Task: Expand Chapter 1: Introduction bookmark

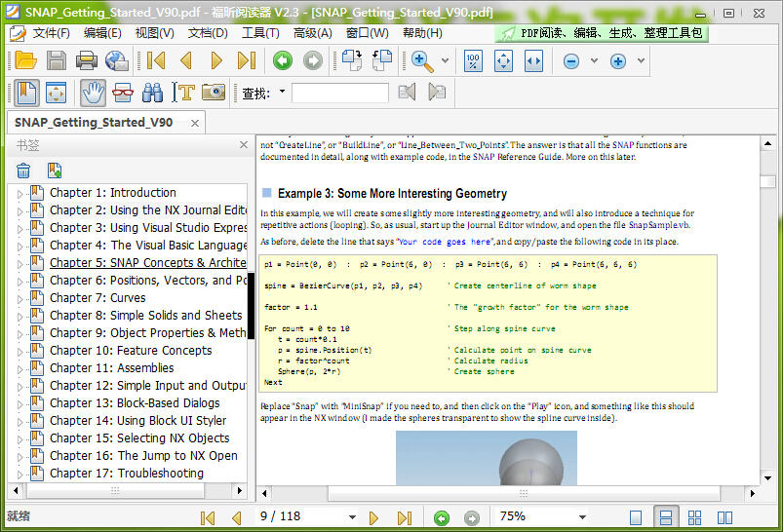Action: pyautogui.click(x=20, y=194)
